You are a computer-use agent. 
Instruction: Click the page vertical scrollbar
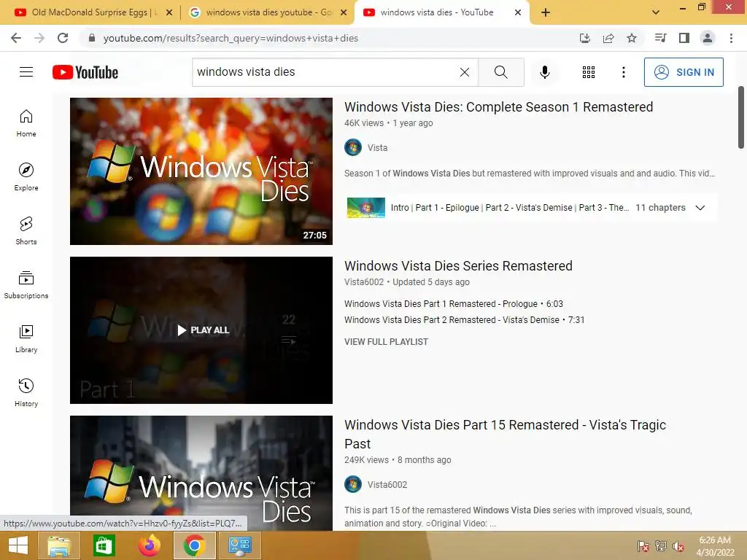[x=741, y=117]
